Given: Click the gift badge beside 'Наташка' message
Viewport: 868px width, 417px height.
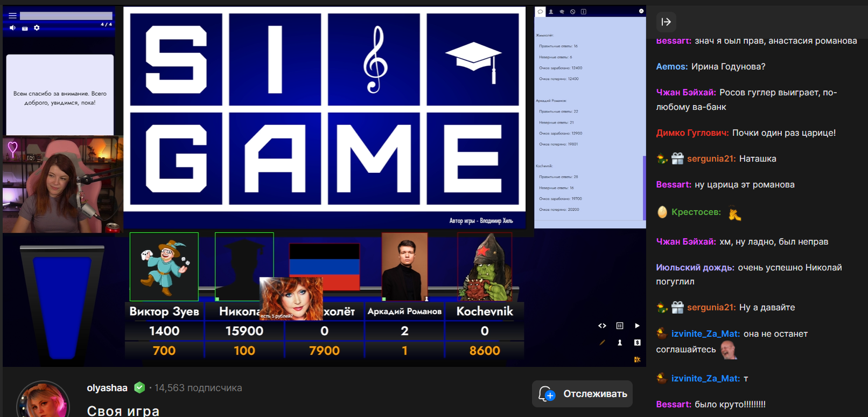Looking at the screenshot, I should coord(677,158).
